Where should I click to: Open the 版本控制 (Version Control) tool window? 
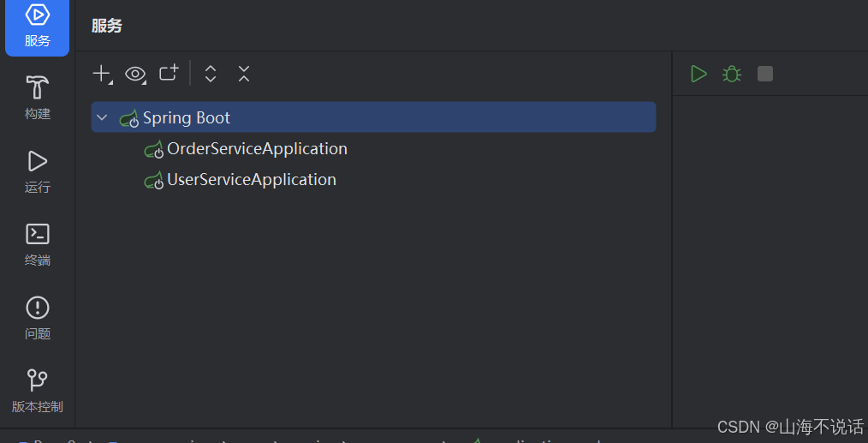[37, 391]
